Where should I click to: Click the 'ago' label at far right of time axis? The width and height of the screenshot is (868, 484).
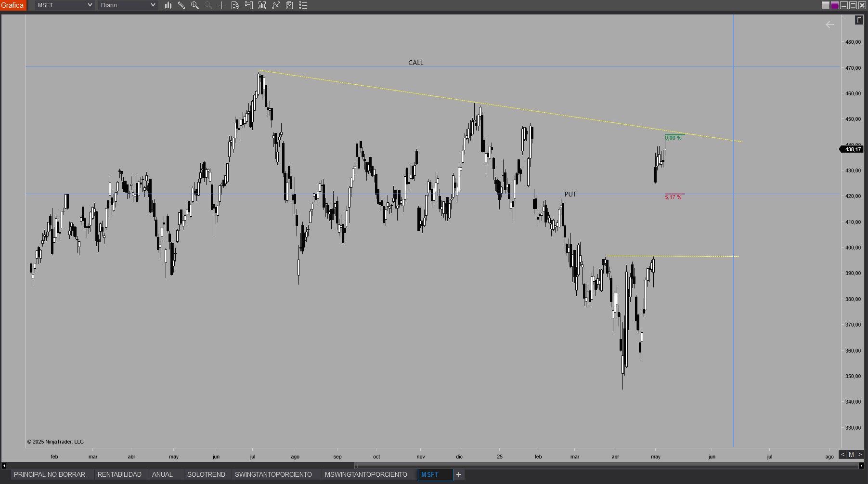click(829, 457)
